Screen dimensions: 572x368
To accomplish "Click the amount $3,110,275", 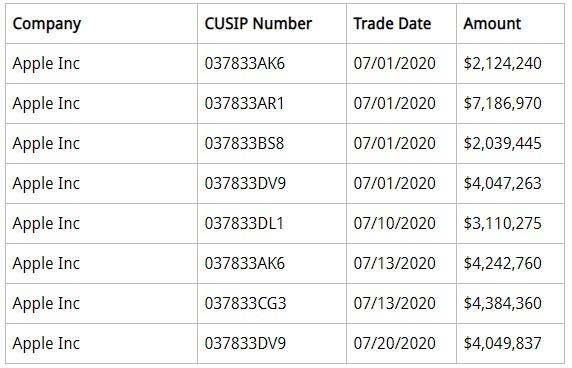I will point(502,224).
